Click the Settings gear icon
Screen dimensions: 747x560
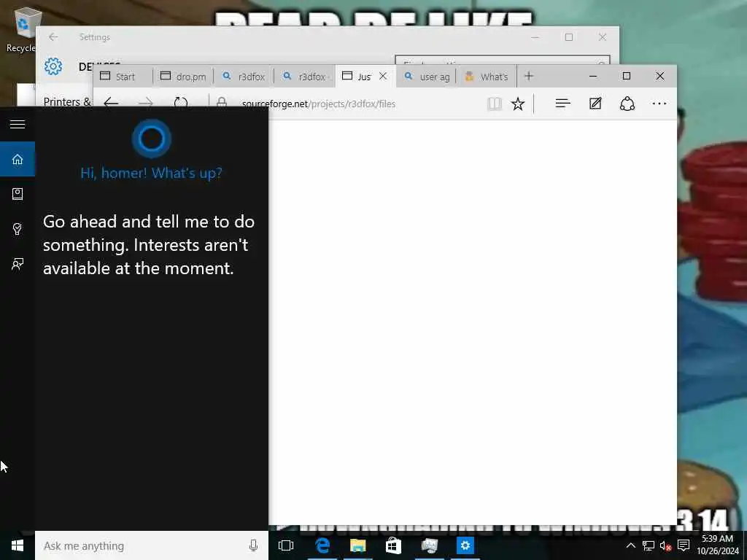[x=53, y=66]
